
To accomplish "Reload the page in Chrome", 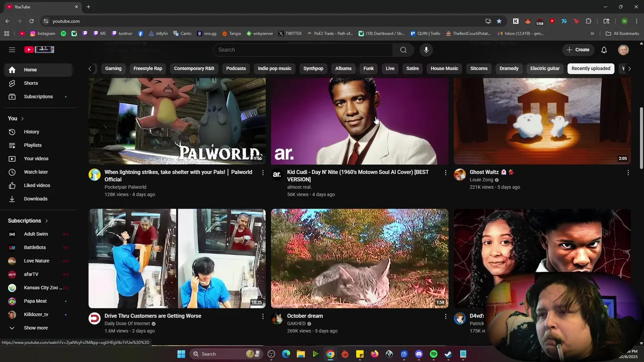I will [31, 21].
